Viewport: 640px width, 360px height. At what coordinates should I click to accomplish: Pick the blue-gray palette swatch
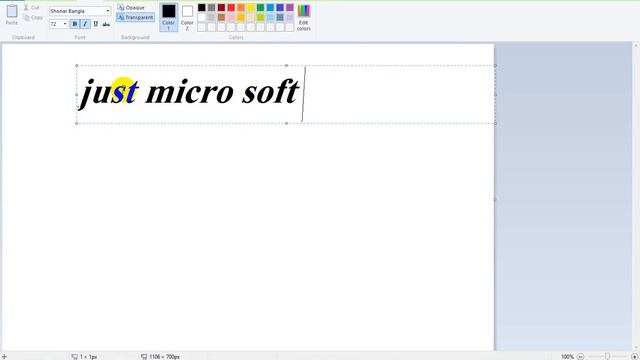coord(280,17)
